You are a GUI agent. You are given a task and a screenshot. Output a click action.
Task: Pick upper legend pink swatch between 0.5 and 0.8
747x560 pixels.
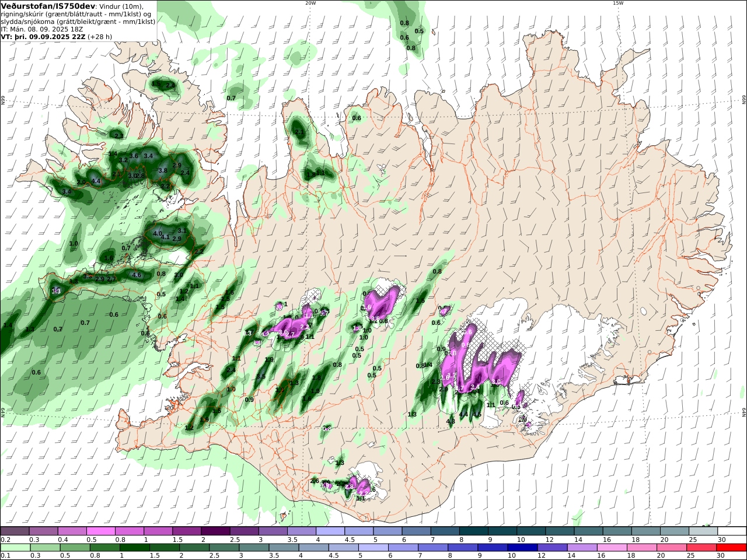click(x=100, y=531)
